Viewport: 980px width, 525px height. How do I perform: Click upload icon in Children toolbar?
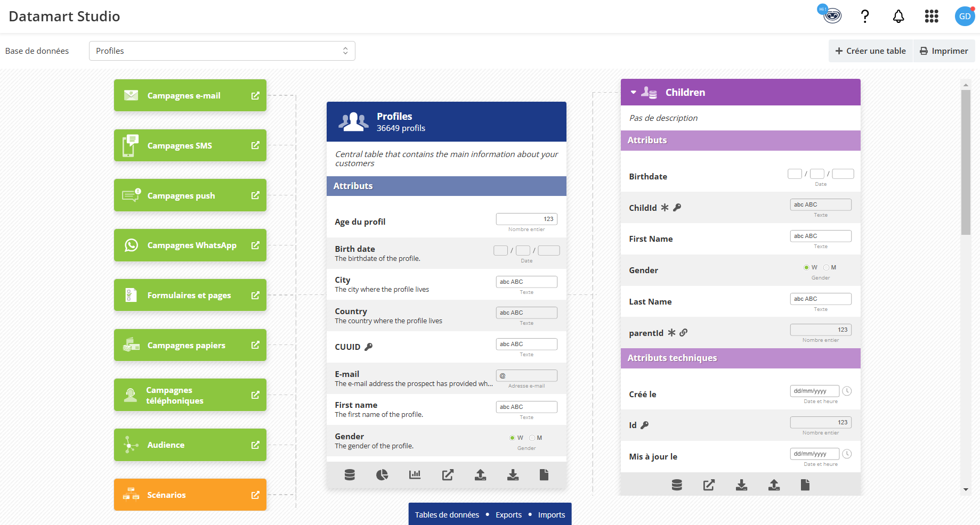point(774,485)
